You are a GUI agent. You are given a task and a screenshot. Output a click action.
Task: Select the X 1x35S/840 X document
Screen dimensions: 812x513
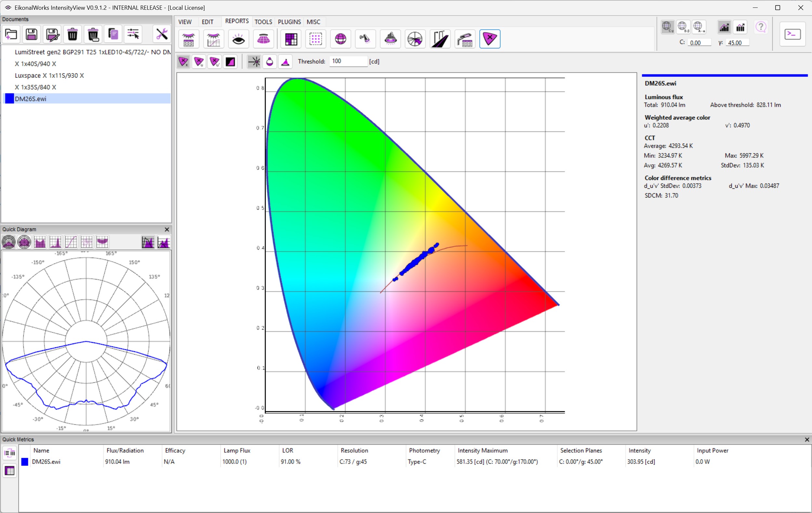(87, 87)
